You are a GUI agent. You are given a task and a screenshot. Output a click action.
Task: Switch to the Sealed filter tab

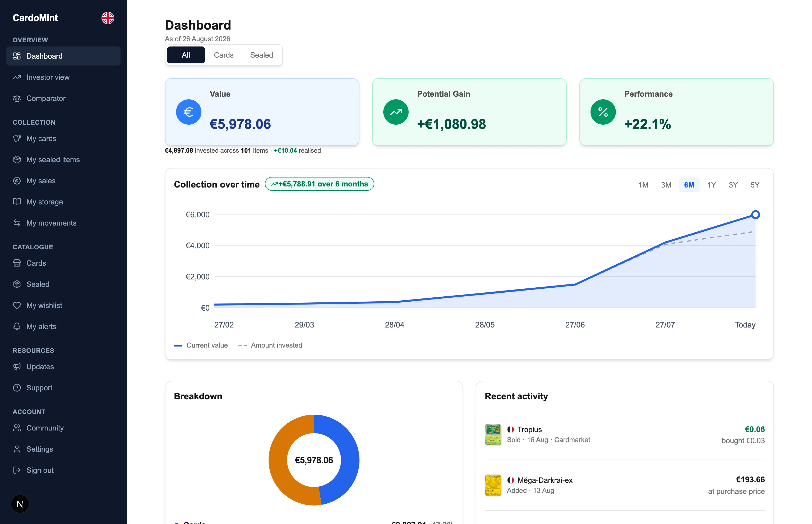[261, 55]
